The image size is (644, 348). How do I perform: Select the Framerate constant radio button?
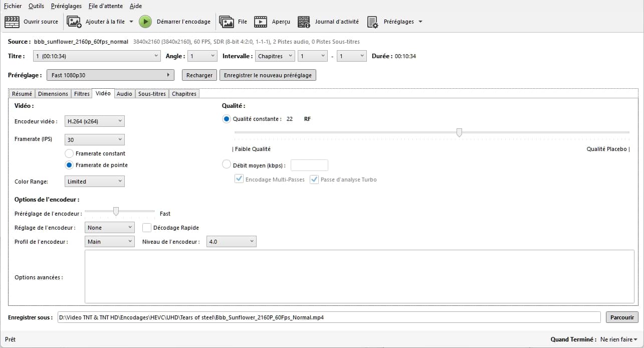click(70, 153)
